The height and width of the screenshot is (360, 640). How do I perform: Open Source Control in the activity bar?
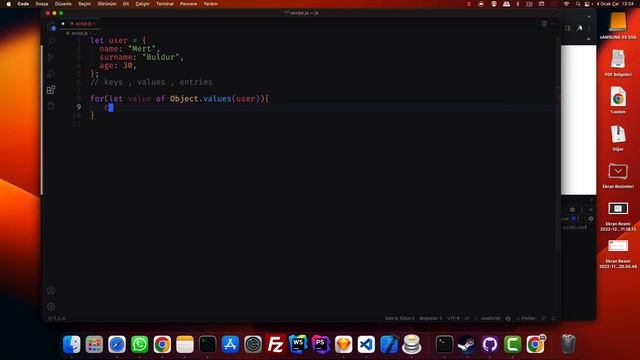[x=51, y=57]
